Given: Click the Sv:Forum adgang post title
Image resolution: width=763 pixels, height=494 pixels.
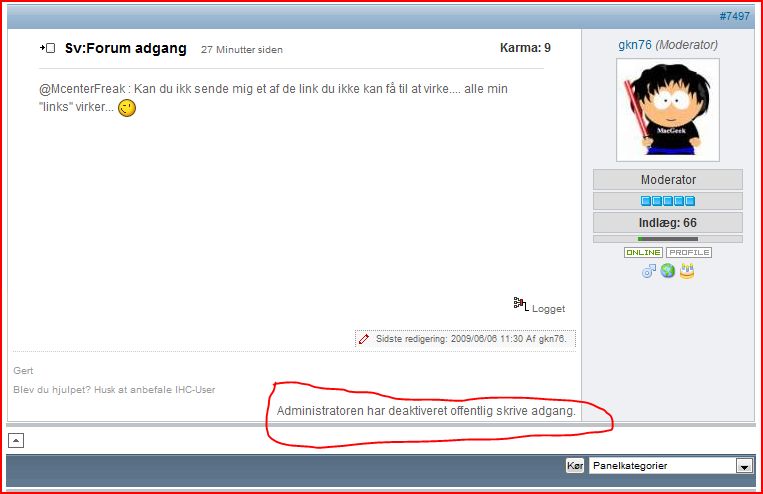Looking at the screenshot, I should coord(125,48).
